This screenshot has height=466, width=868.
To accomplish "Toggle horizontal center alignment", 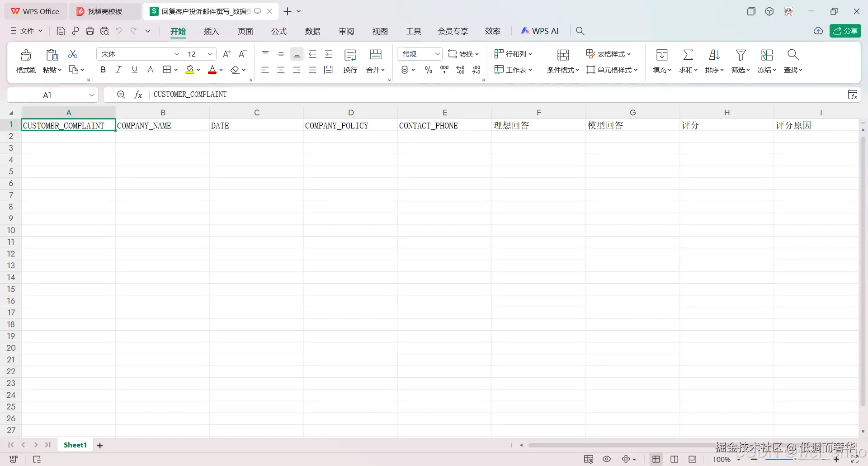I will pyautogui.click(x=281, y=70).
